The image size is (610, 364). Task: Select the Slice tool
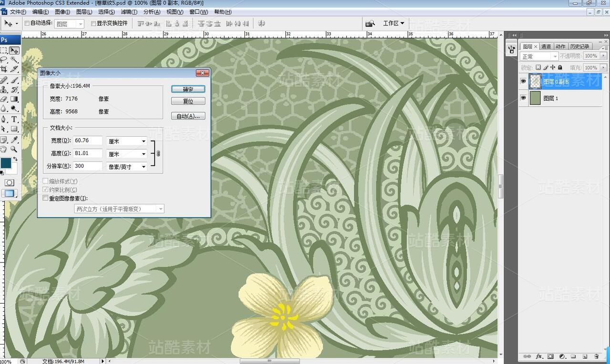(14, 70)
